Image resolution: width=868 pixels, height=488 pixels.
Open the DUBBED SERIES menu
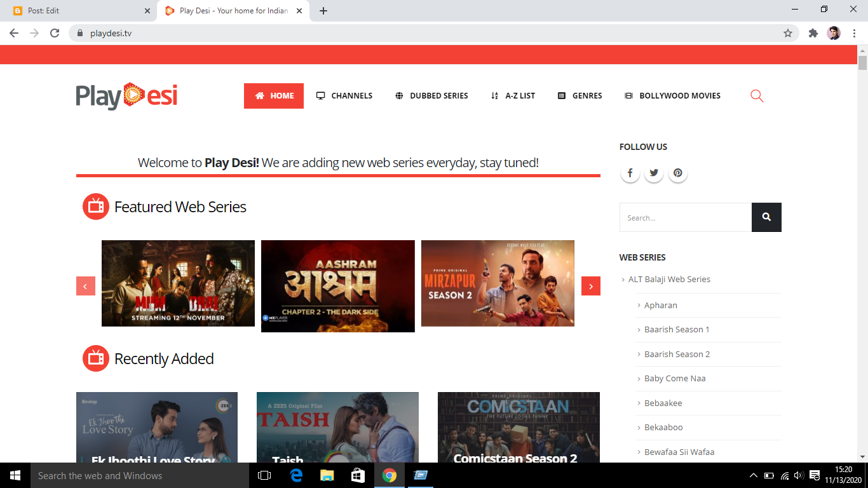click(431, 96)
